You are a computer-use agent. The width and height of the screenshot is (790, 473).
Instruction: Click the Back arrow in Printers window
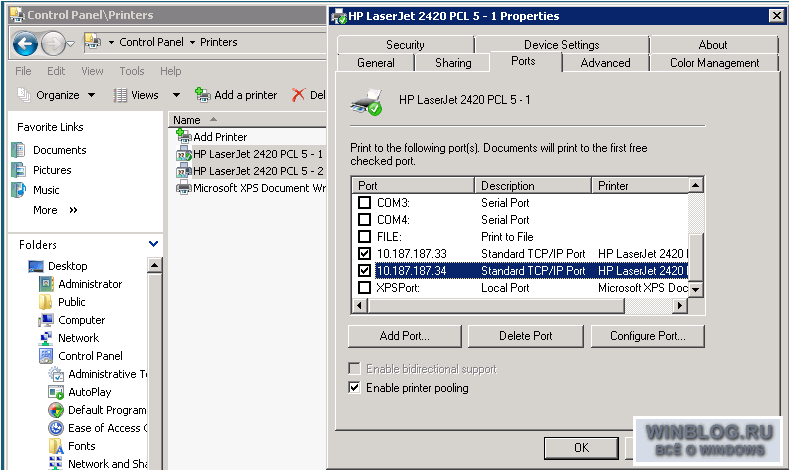25,44
